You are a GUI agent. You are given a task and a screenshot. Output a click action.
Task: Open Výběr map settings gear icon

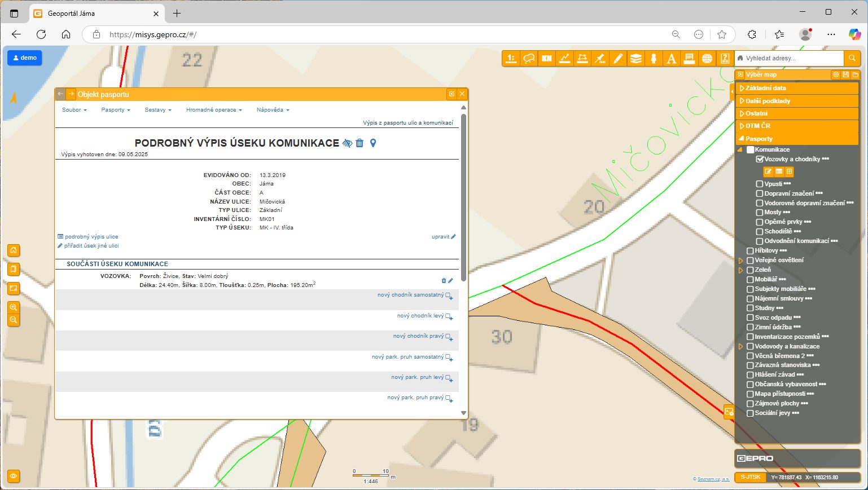pos(836,74)
